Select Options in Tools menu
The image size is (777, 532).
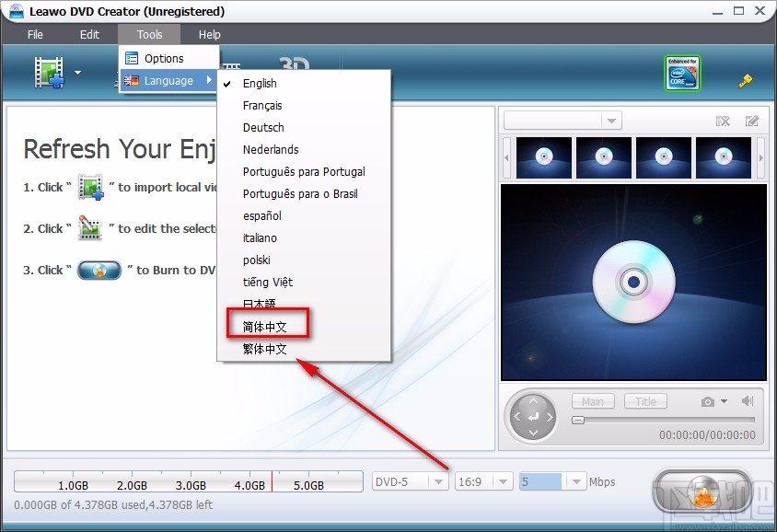[x=168, y=59]
